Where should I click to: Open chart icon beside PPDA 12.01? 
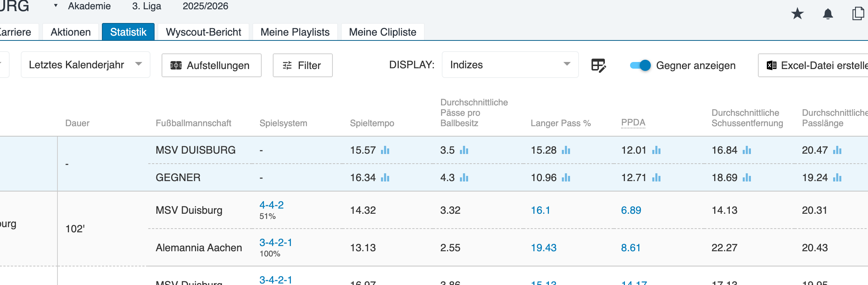coord(656,150)
